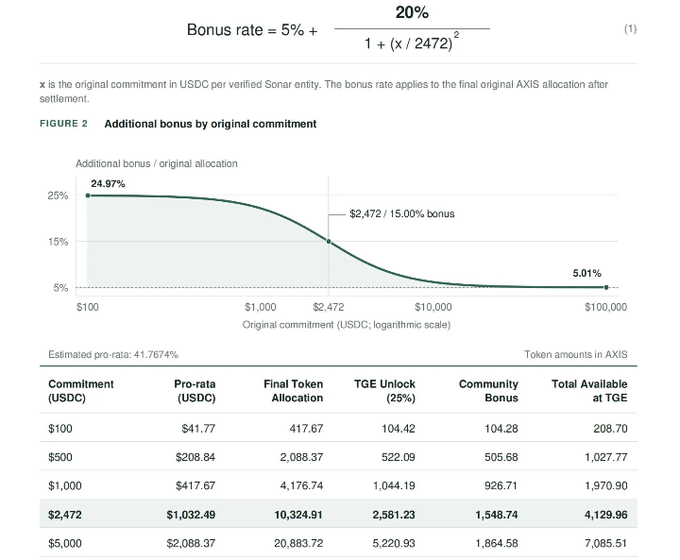Click the 1,548.74 community bonus cell
The height and width of the screenshot is (560, 680).
[x=497, y=515]
